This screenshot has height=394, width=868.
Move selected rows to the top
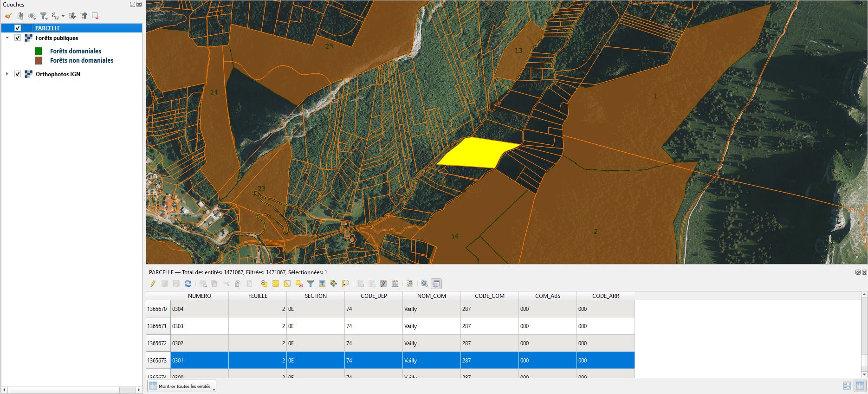click(x=322, y=284)
